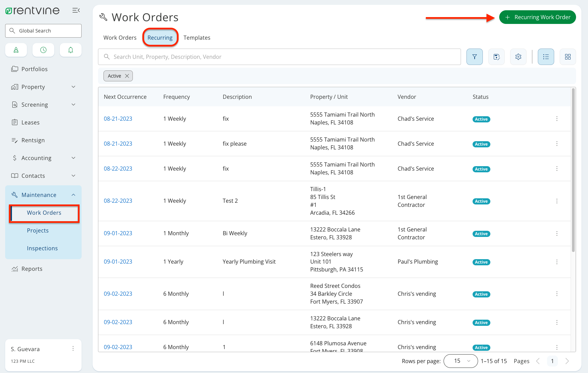Click the Recurring Work Order button
The width and height of the screenshot is (588, 373).
(537, 17)
